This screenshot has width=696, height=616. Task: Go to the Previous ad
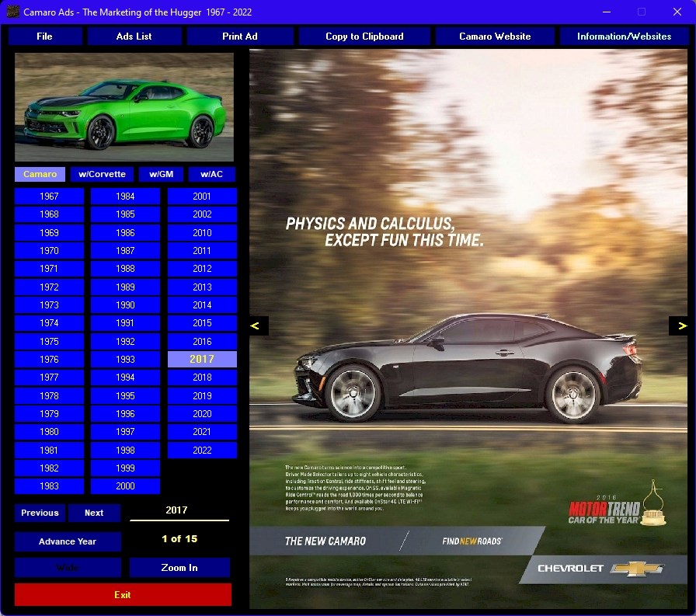40,513
